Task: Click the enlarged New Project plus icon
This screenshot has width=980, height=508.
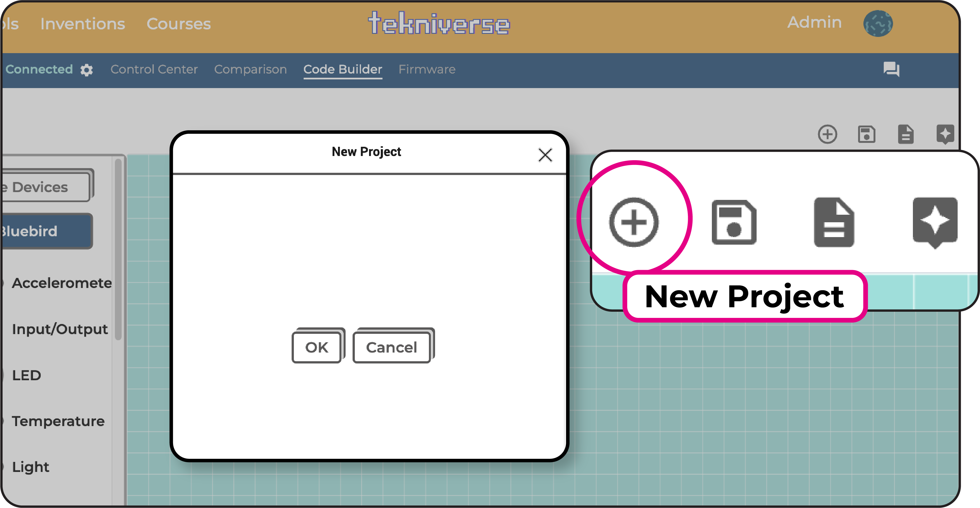Action: coord(633,222)
